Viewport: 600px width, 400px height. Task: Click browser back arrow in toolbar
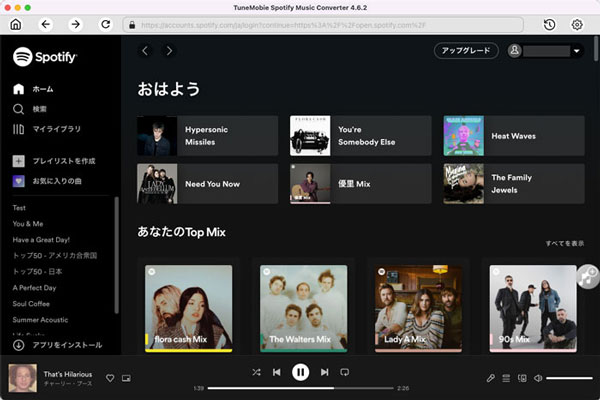[x=46, y=24]
